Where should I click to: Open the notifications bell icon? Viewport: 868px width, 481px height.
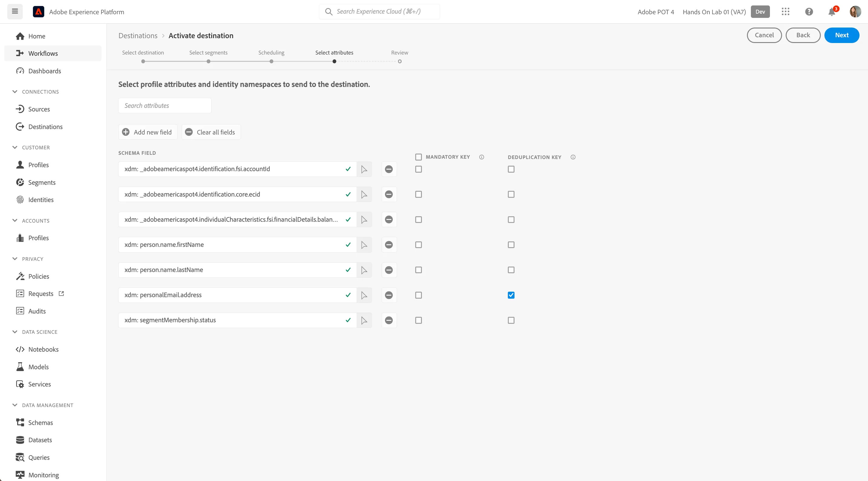pos(832,12)
